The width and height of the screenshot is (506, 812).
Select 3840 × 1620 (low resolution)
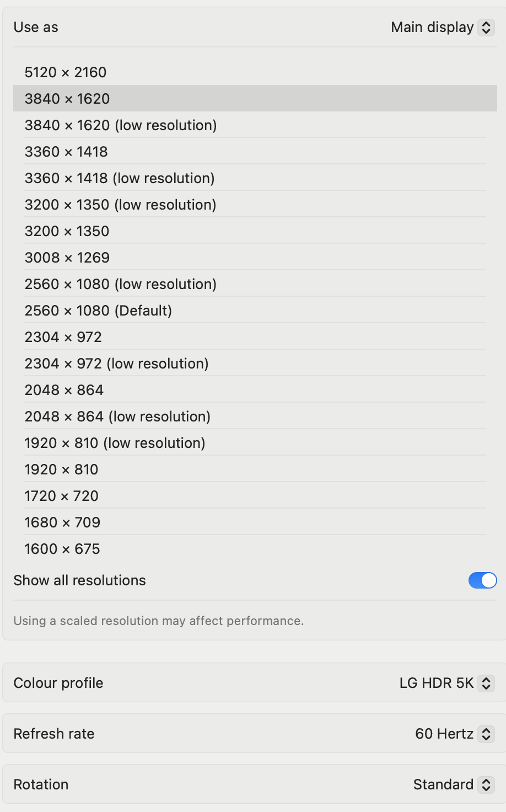click(x=121, y=125)
